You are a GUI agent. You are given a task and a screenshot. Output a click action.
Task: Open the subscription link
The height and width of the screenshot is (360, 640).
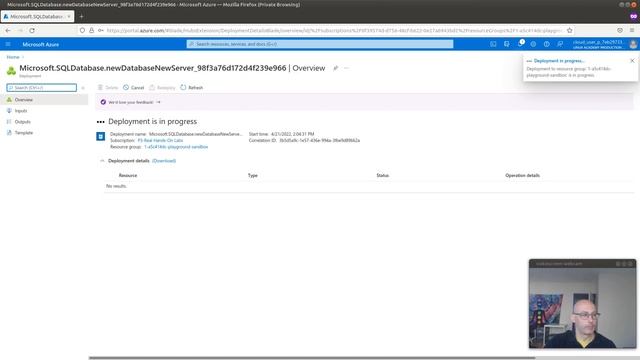160,140
